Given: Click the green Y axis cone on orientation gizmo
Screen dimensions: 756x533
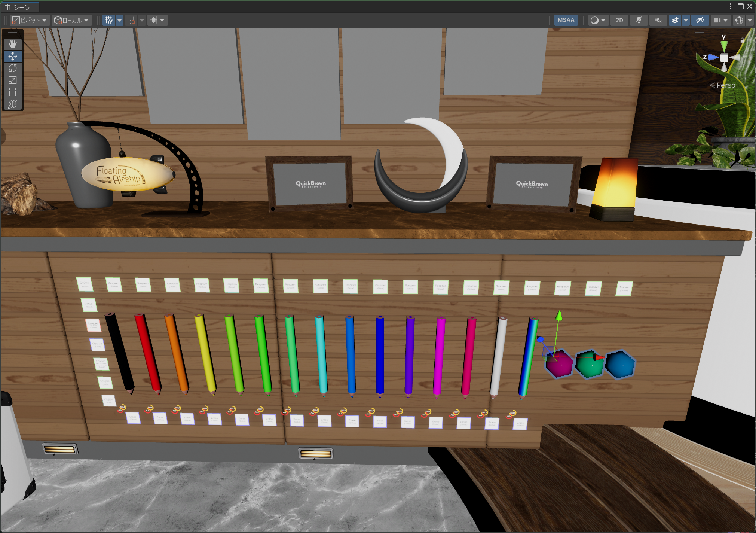Looking at the screenshot, I should (724, 46).
